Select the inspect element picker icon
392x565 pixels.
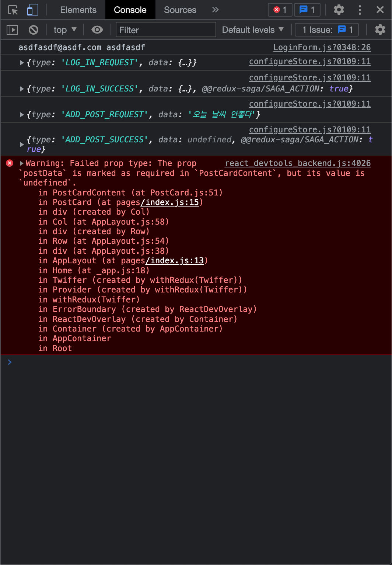pos(13,10)
